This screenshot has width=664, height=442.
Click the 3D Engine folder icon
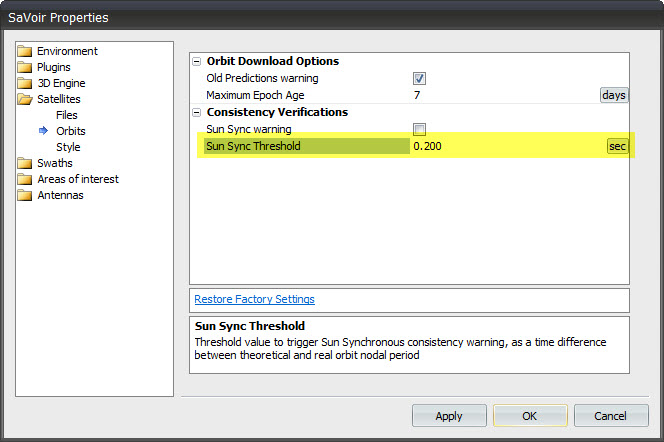[26, 84]
